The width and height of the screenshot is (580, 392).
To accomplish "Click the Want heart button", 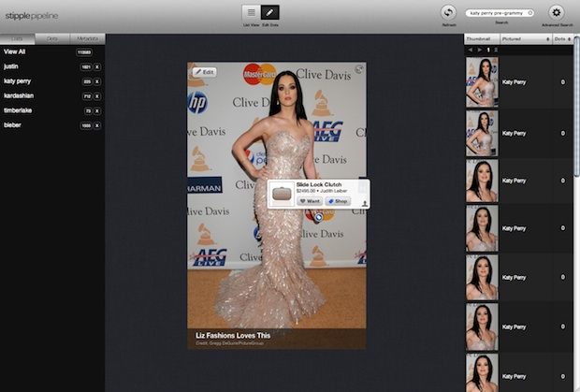I will 310,201.
